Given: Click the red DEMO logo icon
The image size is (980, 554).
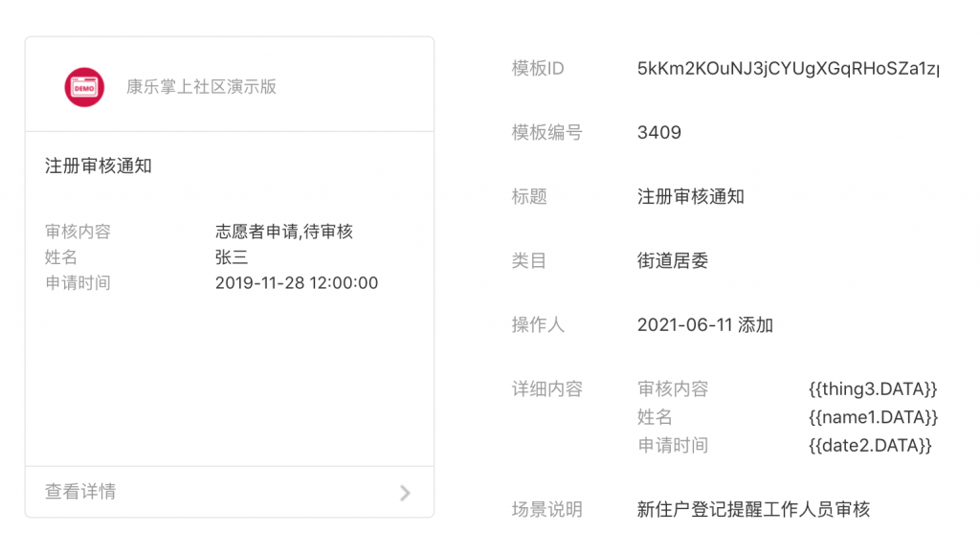Looking at the screenshot, I should 84,87.
